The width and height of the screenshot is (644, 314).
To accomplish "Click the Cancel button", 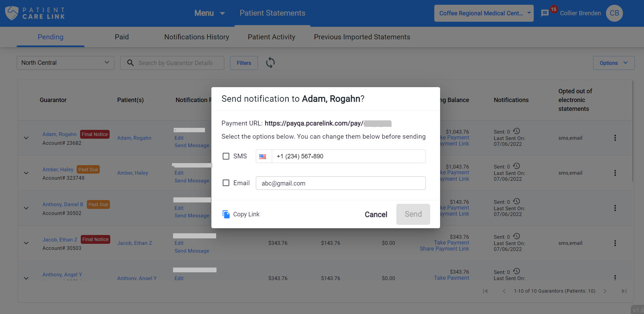I will coord(376,214).
